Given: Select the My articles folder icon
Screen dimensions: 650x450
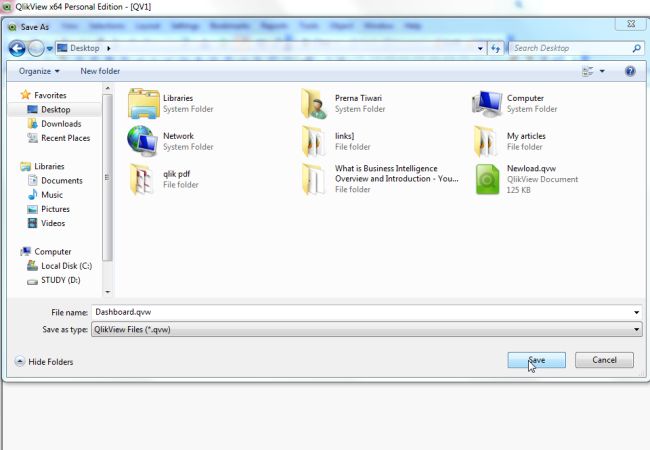Looking at the screenshot, I should 485,141.
